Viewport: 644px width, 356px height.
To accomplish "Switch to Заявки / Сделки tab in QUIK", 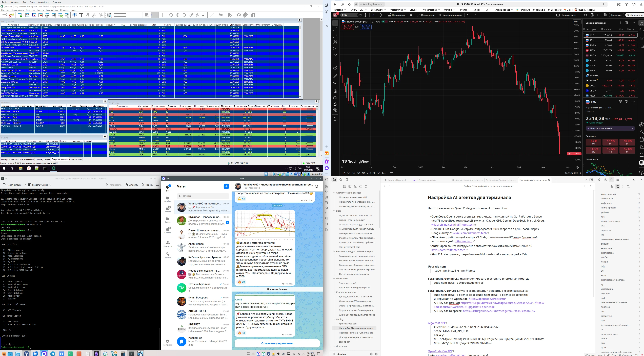I will coord(43,159).
